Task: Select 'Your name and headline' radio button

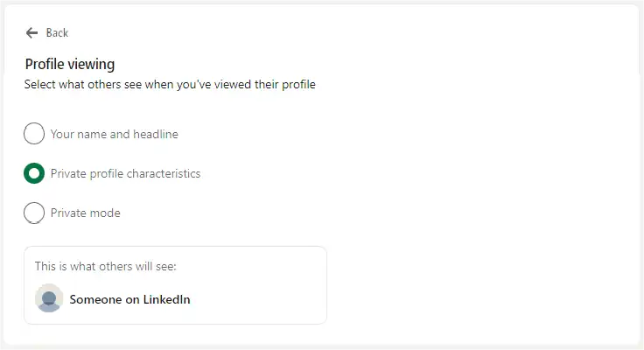Action: click(34, 134)
